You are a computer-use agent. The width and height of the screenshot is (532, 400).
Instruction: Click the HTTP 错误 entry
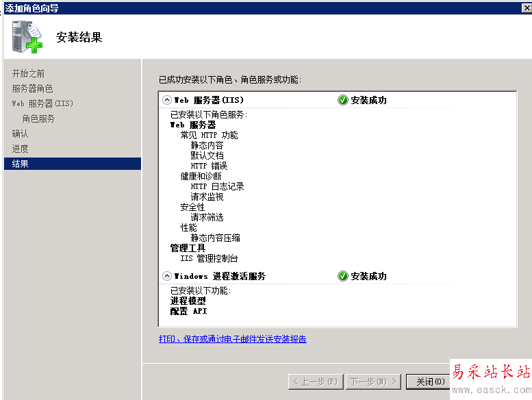click(x=209, y=166)
